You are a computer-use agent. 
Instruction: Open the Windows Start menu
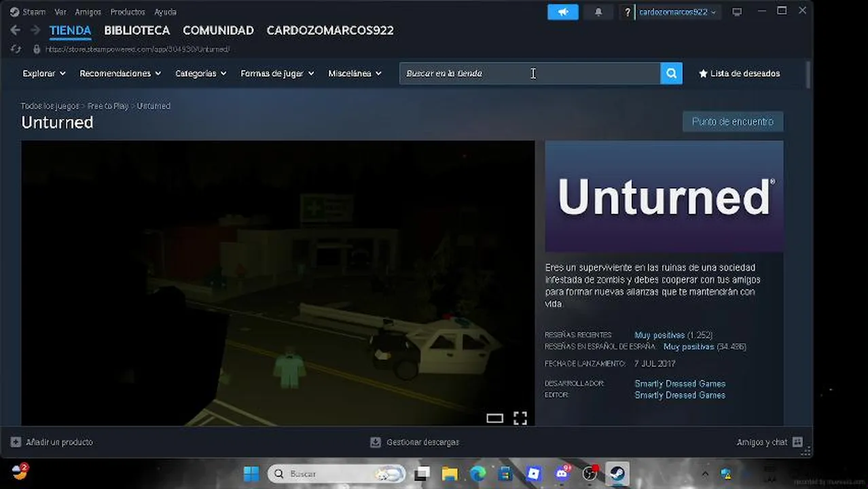click(x=251, y=473)
